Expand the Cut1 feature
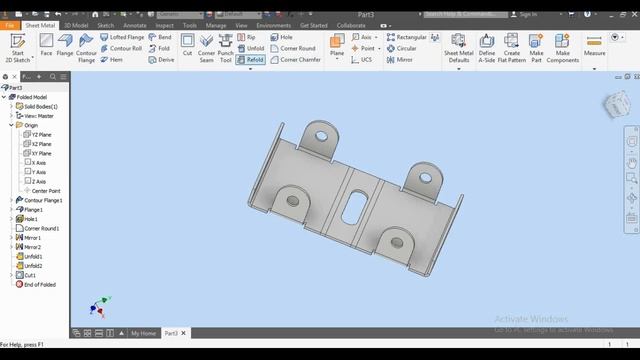 coord(11,276)
